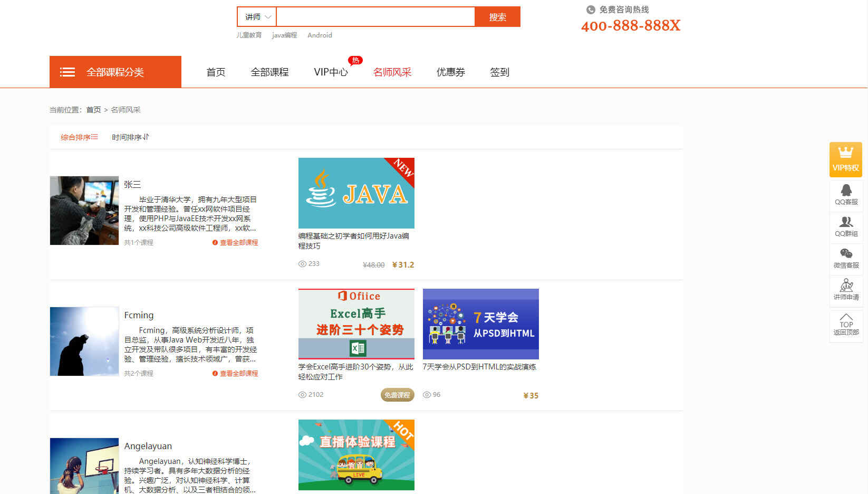Click eye view icon showing 96
The image size is (868, 494).
click(427, 395)
